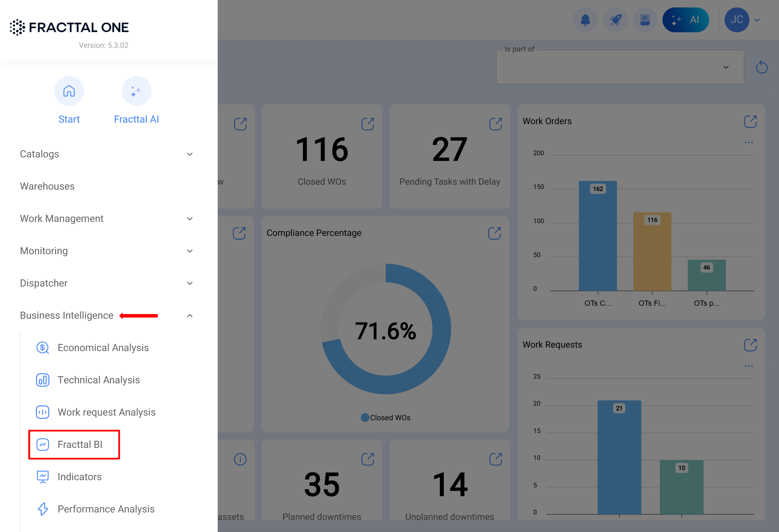Click the Work Requests chart options dots

[749, 366]
